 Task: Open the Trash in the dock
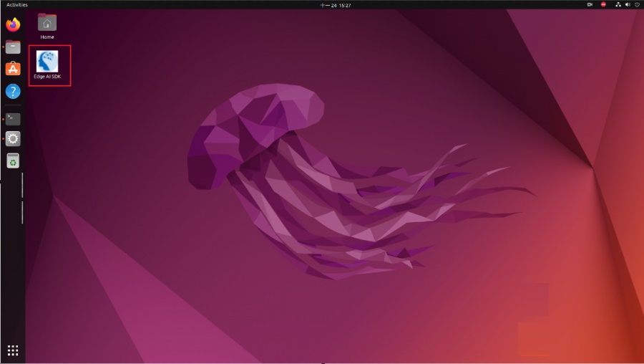[13, 161]
